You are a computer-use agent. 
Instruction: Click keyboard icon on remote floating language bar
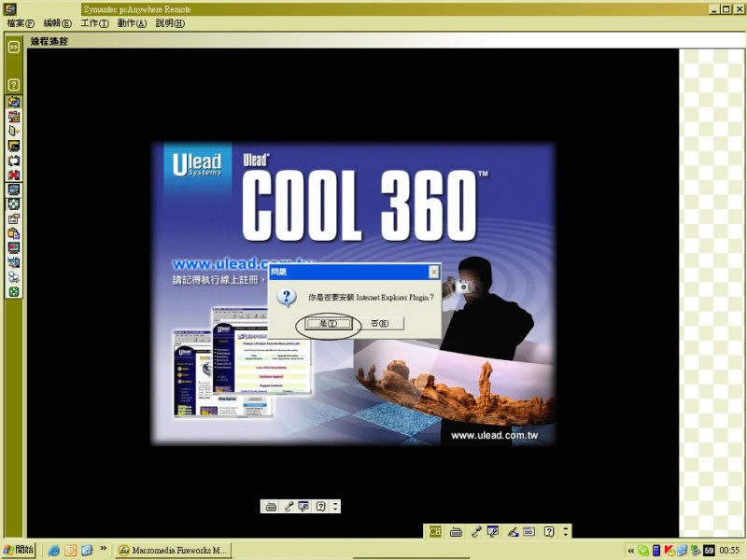[271, 507]
